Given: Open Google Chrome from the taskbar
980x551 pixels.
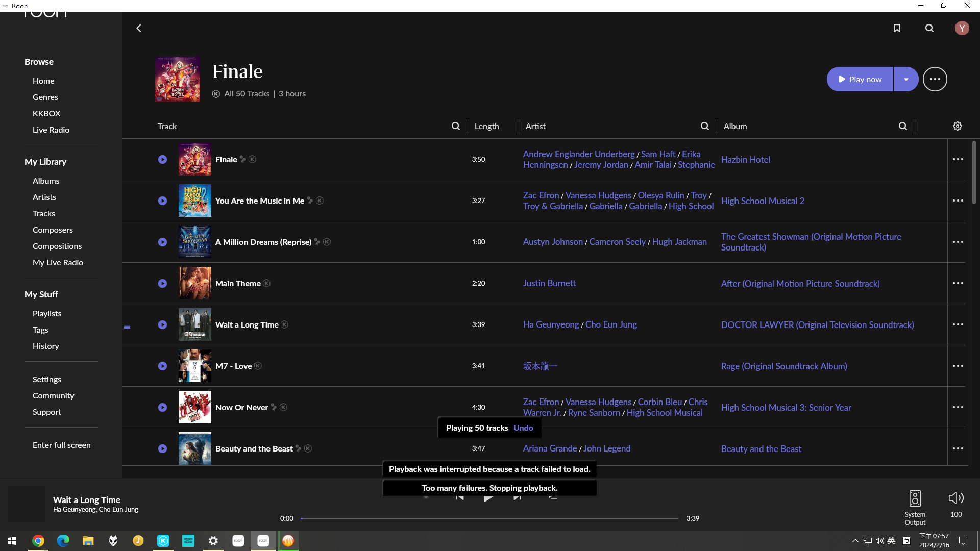Looking at the screenshot, I should pyautogui.click(x=38, y=541).
